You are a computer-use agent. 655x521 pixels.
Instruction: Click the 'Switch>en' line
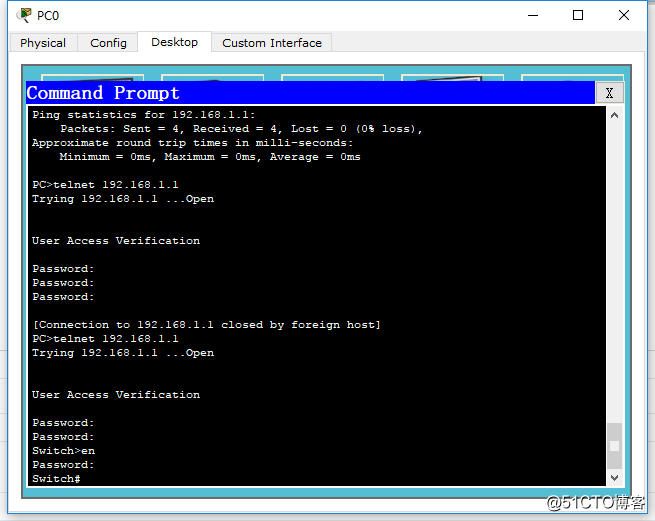click(x=63, y=451)
